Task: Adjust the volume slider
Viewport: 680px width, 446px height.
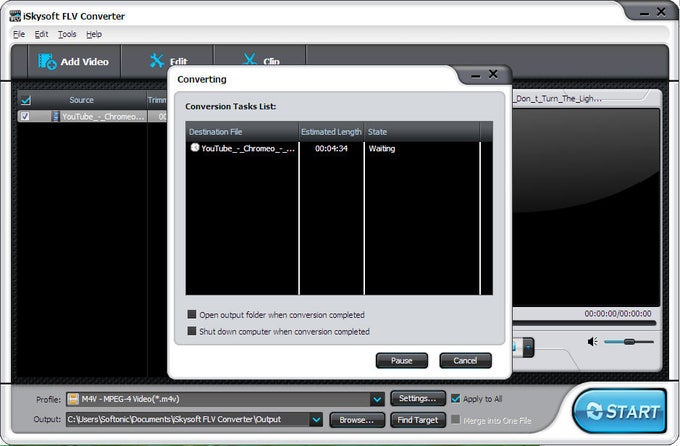Action: click(x=629, y=342)
